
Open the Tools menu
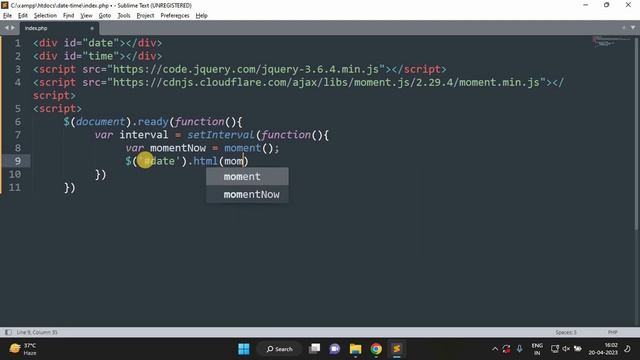(x=124, y=16)
